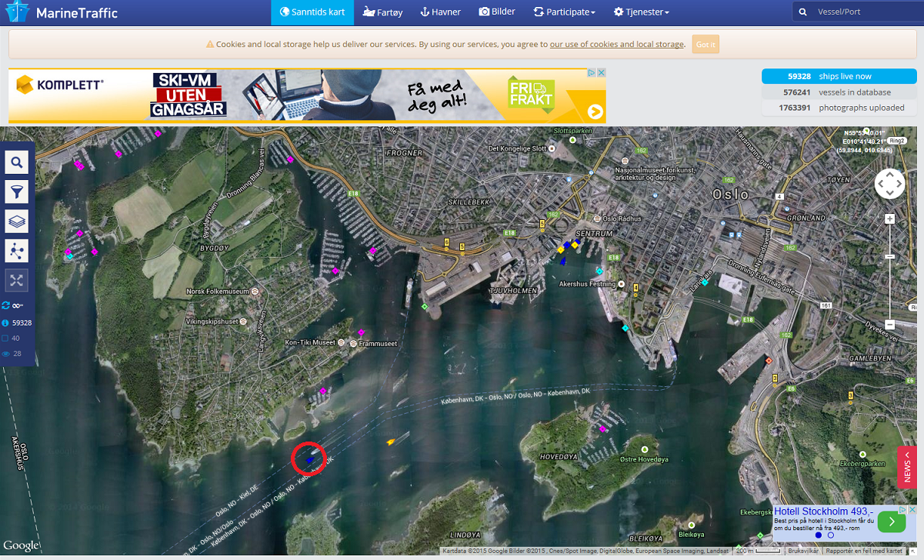The height and width of the screenshot is (560, 924).
Task: Select cyan marker west of Akershus Festning
Action: (x=599, y=271)
